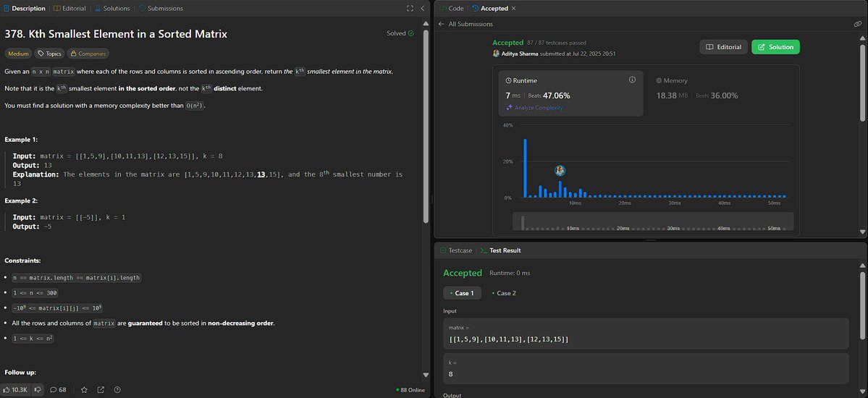Click Analyze Complexity link
The height and width of the screenshot is (398, 868).
(534, 107)
